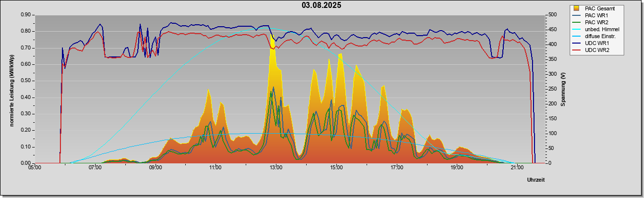
Task: Click the 21:00 time axis label
Action: coord(517,168)
